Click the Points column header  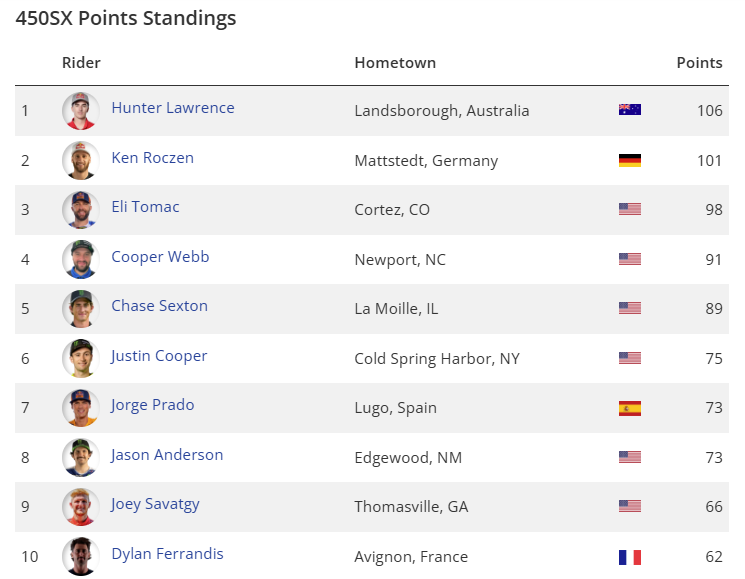click(x=699, y=62)
